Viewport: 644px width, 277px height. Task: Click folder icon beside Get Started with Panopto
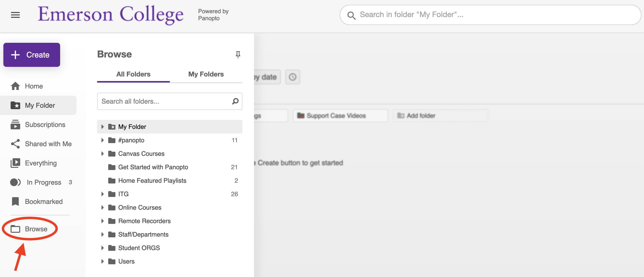click(x=112, y=167)
